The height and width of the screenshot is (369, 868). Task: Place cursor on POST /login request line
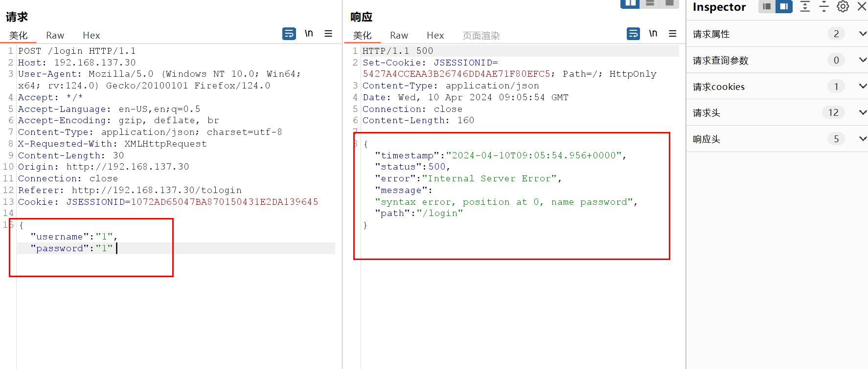pos(77,51)
